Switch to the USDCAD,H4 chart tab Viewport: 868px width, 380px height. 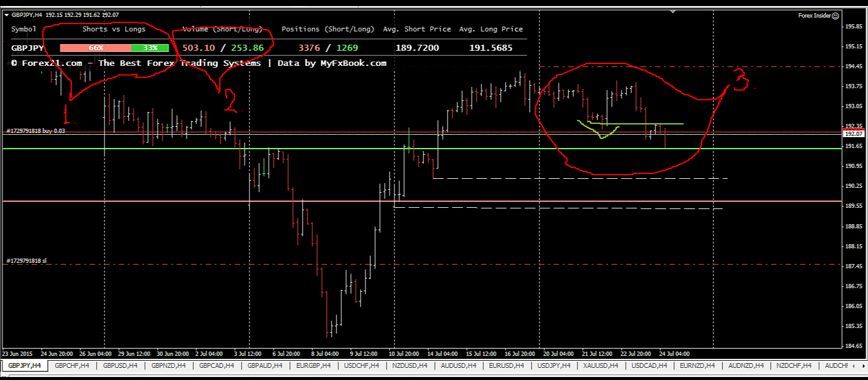pyautogui.click(x=649, y=366)
